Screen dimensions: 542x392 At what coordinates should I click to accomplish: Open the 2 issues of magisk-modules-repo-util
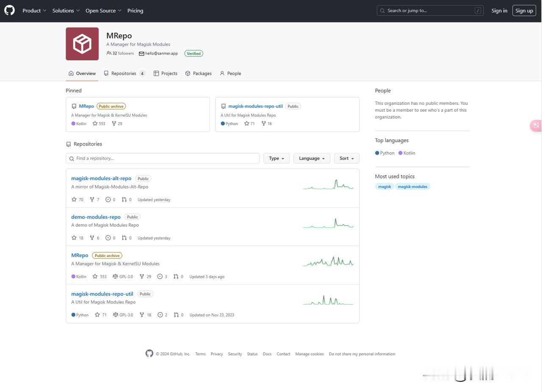(x=162, y=315)
